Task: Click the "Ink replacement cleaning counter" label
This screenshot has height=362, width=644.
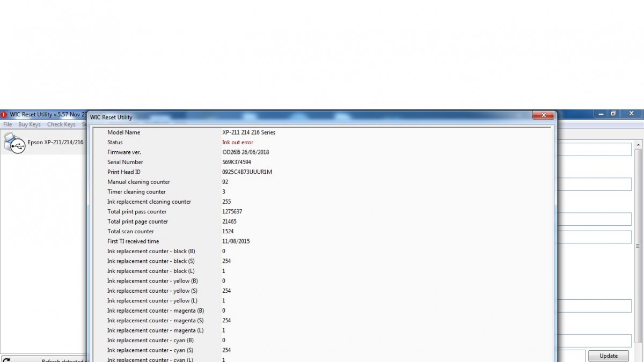Action: (149, 202)
